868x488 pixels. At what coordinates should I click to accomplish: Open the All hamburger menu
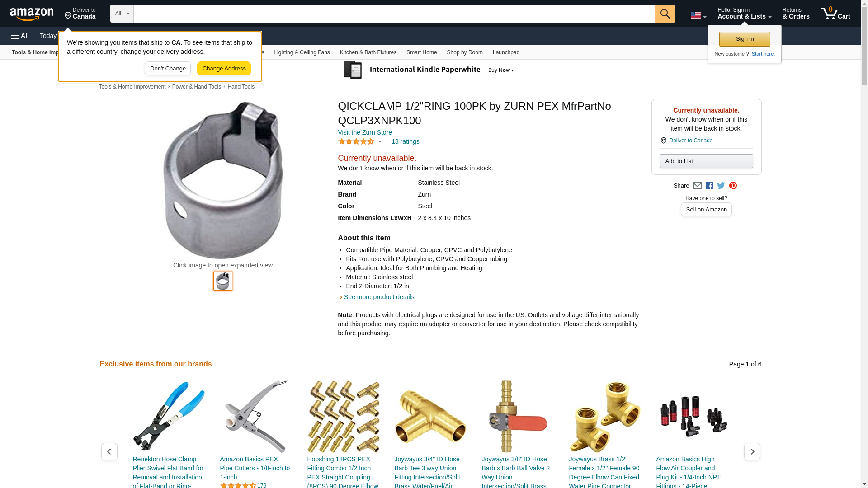[20, 36]
